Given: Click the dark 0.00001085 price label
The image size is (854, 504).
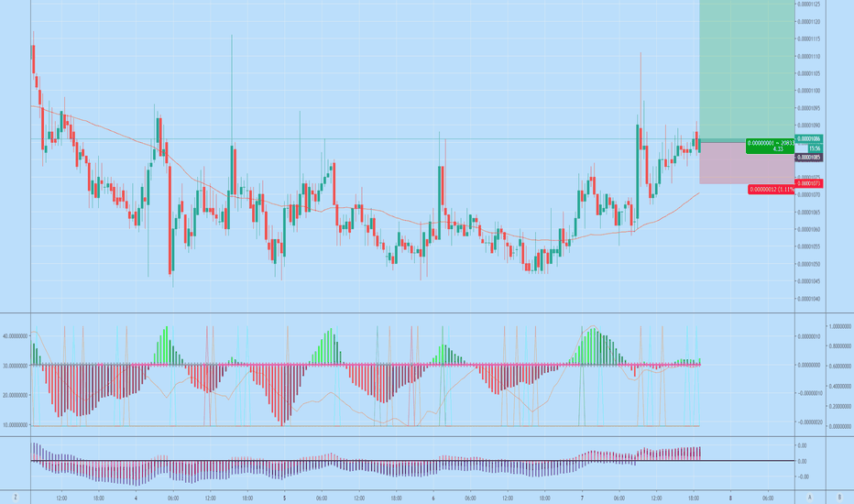Looking at the screenshot, I should [x=809, y=158].
